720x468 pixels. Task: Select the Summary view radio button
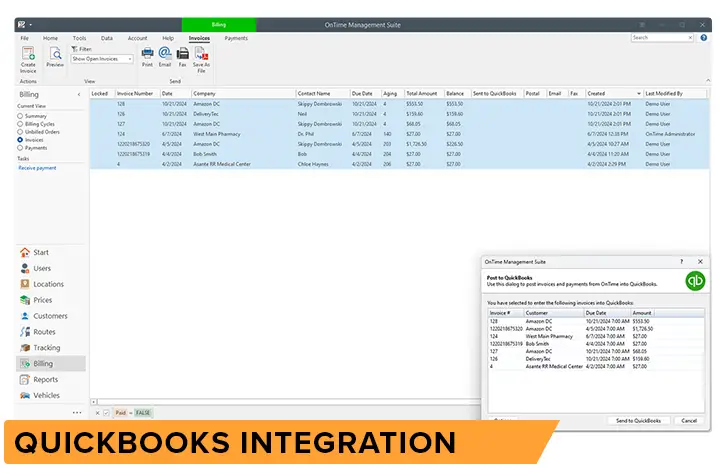pyautogui.click(x=20, y=116)
